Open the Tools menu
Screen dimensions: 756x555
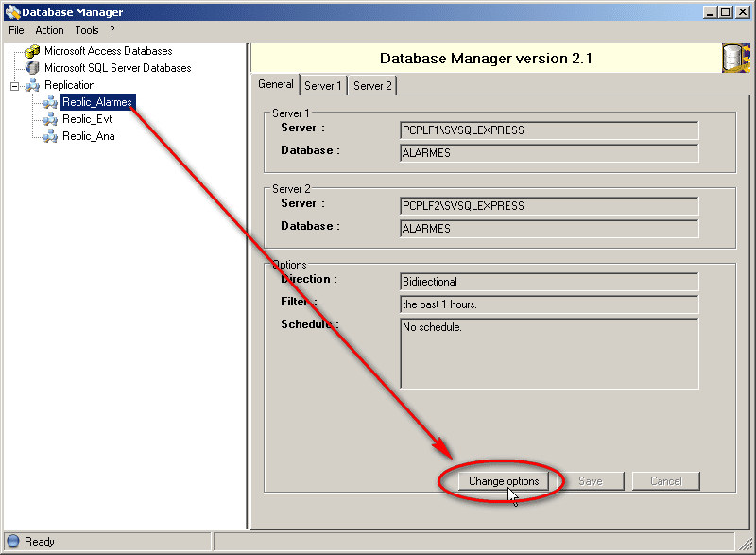pyautogui.click(x=86, y=29)
